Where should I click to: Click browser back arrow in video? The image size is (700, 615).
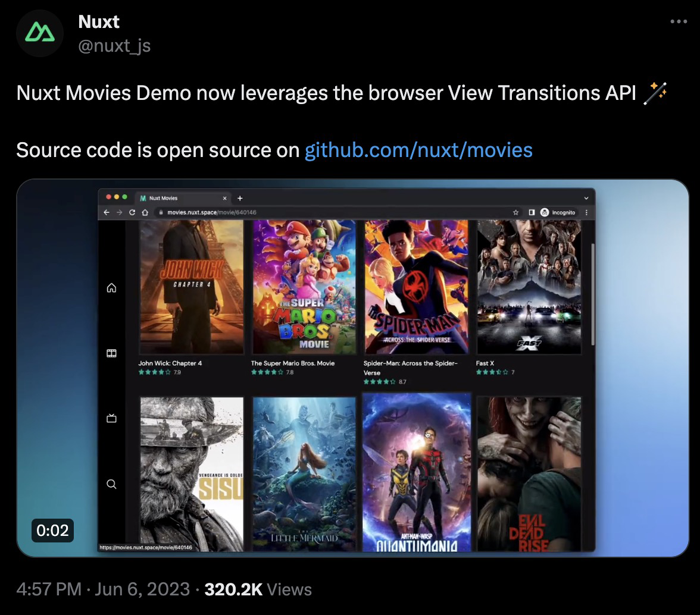pos(107,212)
